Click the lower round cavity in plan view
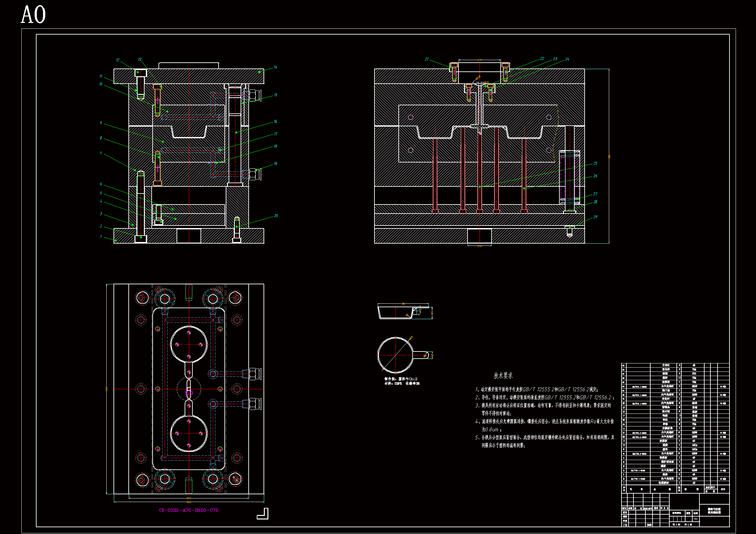756x534 pixels. (x=189, y=433)
